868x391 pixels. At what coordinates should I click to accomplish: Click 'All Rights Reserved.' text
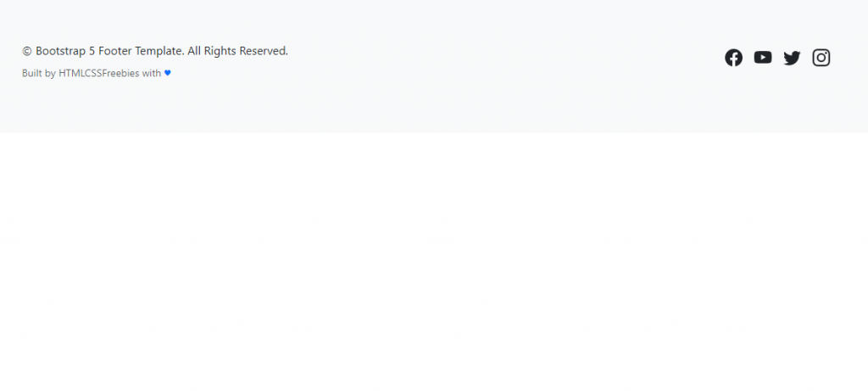pyautogui.click(x=238, y=51)
